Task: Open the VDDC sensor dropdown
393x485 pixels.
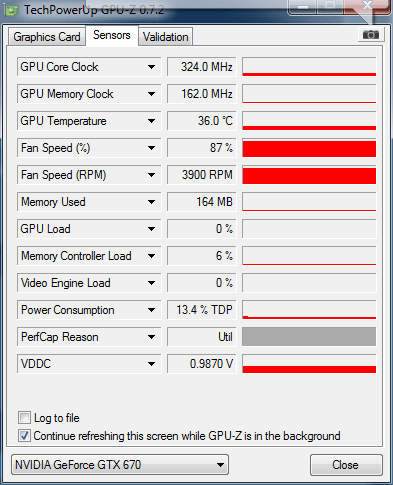Action: [x=151, y=364]
